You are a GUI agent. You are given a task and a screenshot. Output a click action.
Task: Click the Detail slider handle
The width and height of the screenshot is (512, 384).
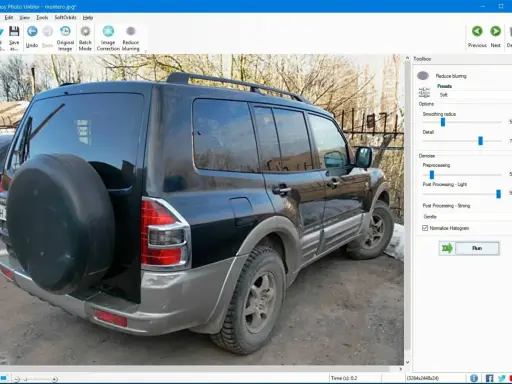pyautogui.click(x=480, y=141)
